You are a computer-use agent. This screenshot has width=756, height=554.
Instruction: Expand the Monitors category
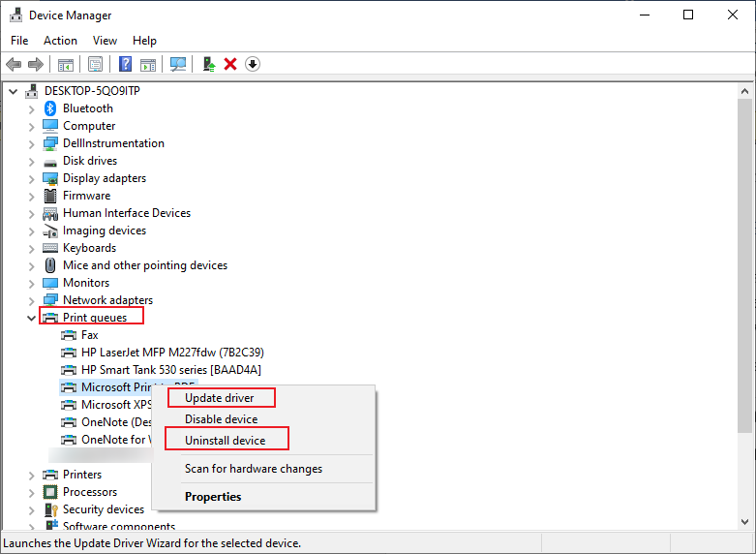tap(31, 284)
